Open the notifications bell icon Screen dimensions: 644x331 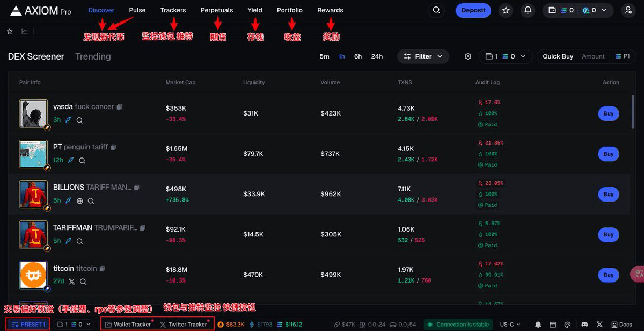[528, 10]
